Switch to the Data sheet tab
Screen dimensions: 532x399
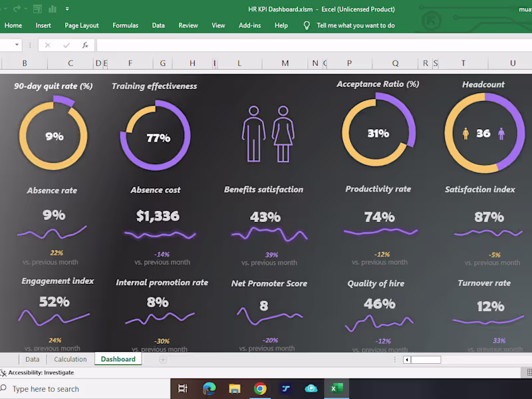click(32, 359)
